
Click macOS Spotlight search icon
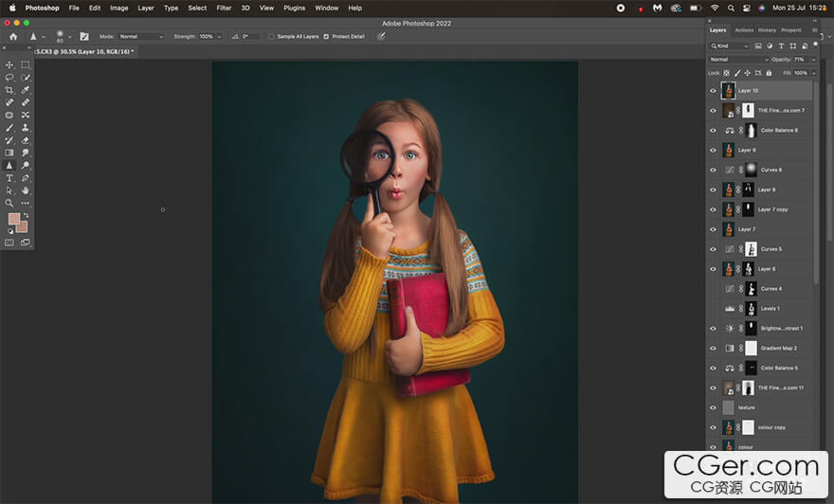[x=732, y=8]
